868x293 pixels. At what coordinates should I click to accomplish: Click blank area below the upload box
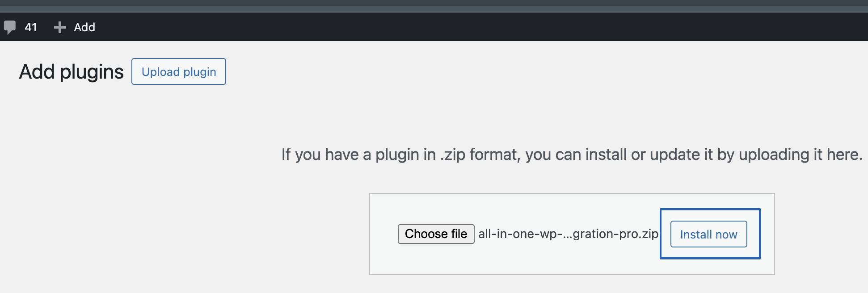(572, 285)
